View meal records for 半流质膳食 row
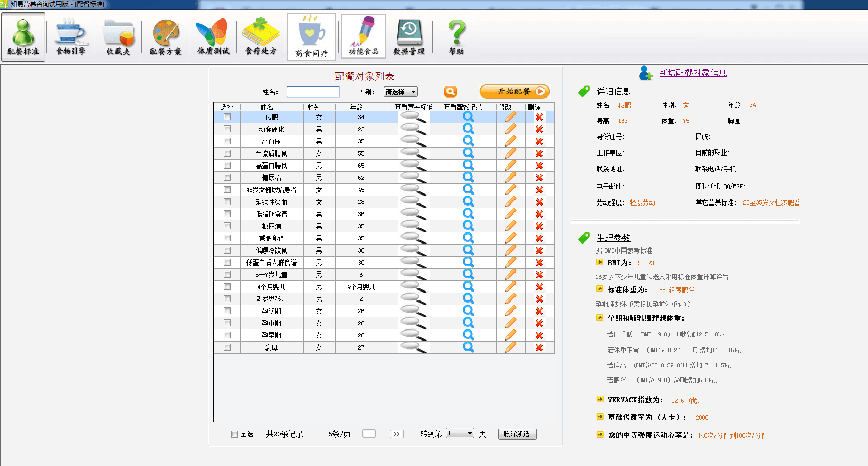The image size is (868, 466). click(x=468, y=153)
